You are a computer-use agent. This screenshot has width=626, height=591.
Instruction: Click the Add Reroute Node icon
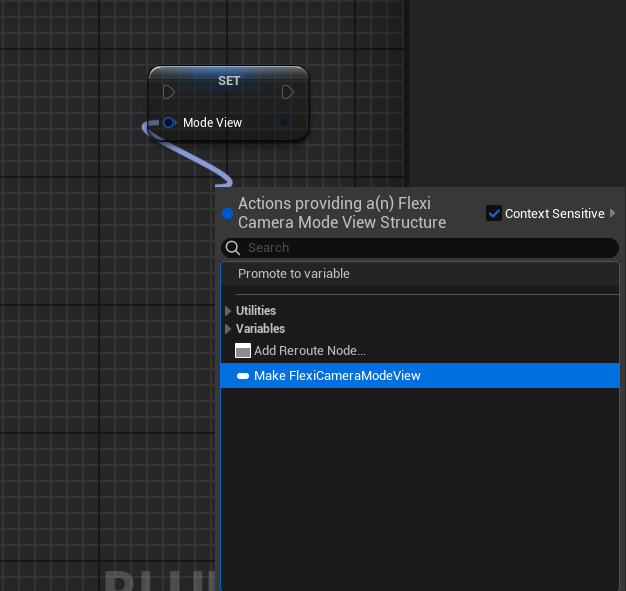[242, 351]
